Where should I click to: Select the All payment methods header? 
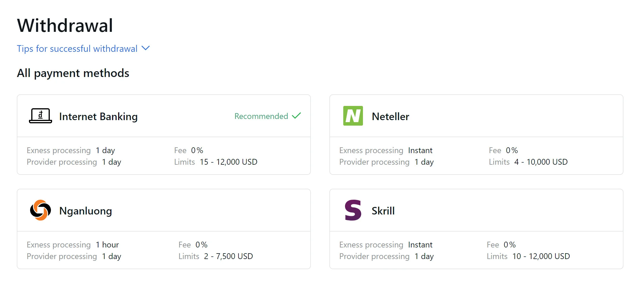tap(73, 73)
